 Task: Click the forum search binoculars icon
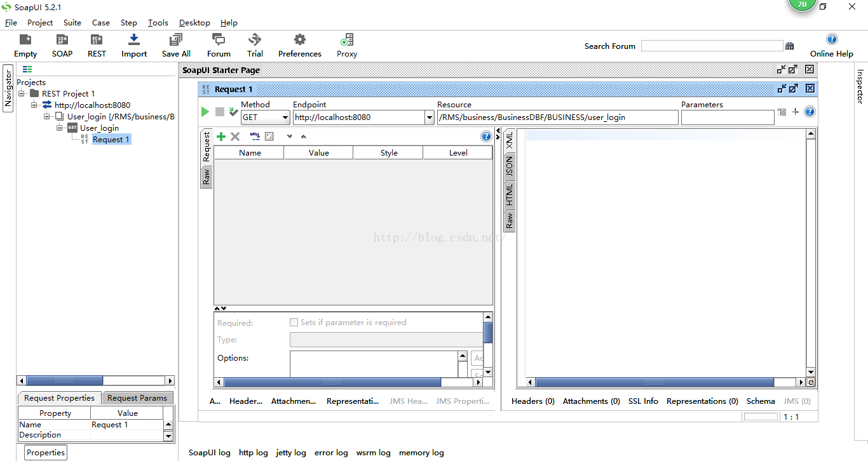coord(790,46)
